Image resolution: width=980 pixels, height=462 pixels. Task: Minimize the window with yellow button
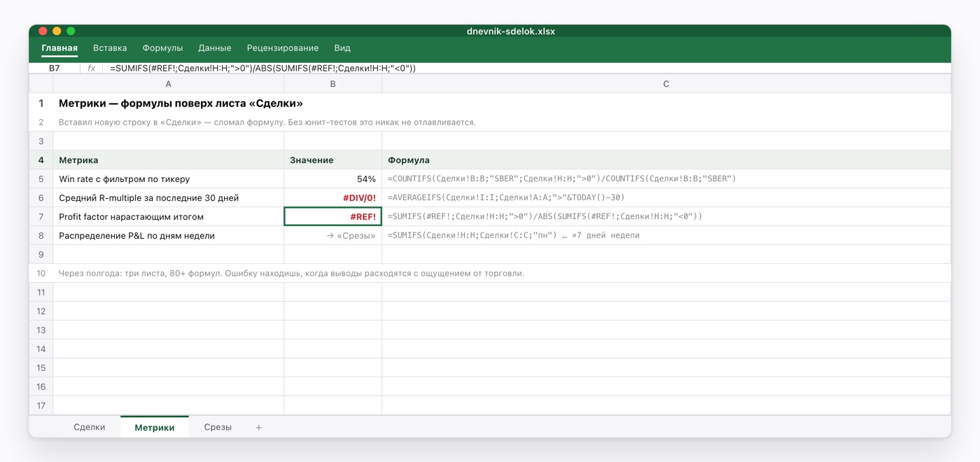click(57, 31)
